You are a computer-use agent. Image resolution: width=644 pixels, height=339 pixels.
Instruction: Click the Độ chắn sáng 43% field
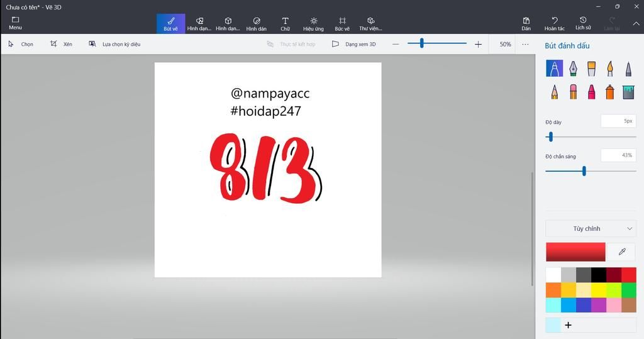point(618,155)
